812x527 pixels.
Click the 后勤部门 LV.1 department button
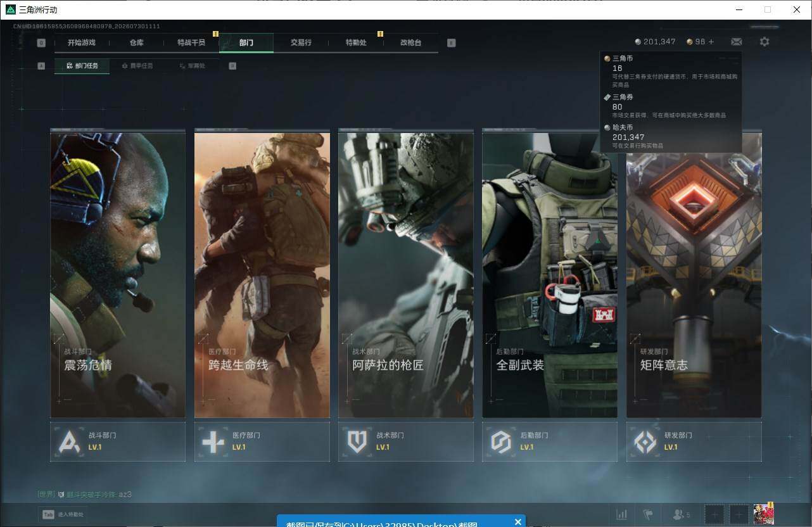pos(550,441)
